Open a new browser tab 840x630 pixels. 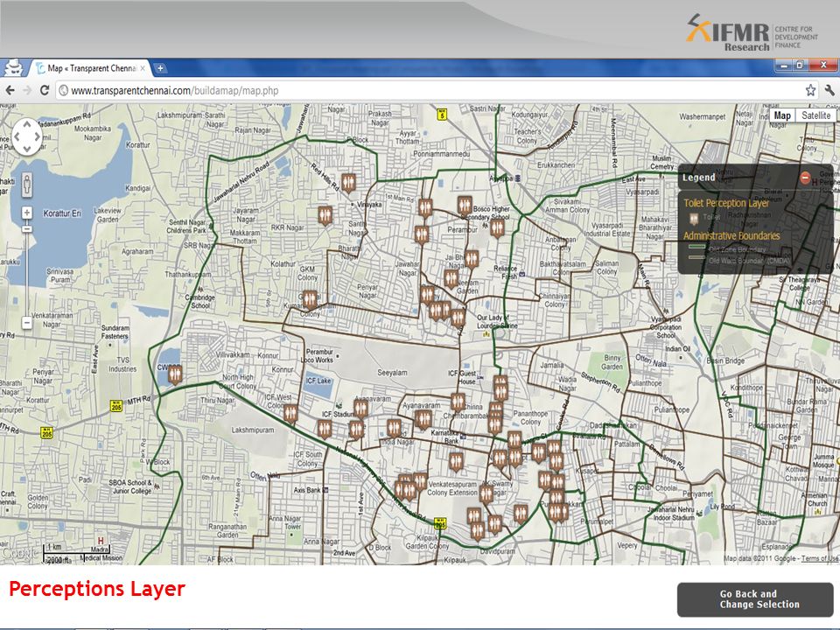coord(159,68)
